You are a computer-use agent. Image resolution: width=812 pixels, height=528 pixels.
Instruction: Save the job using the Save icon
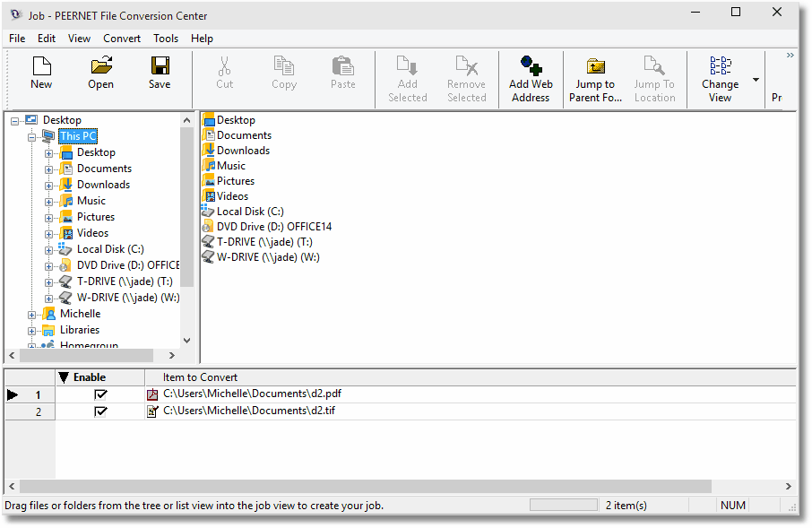click(160, 65)
